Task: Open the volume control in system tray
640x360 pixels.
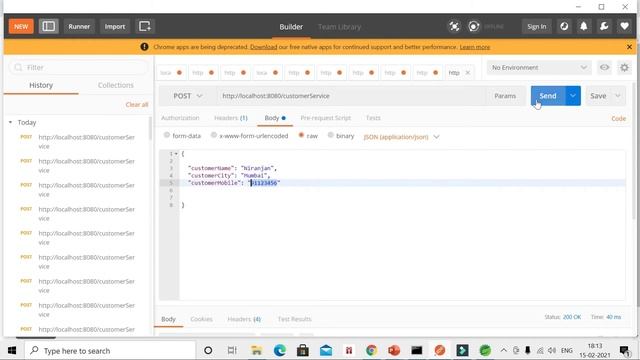Action: click(x=552, y=351)
